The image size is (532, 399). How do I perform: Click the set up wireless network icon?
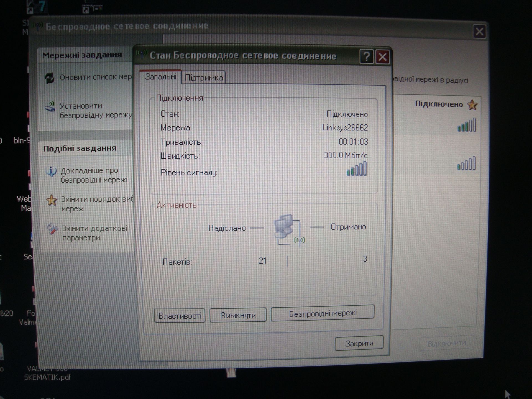(50, 107)
